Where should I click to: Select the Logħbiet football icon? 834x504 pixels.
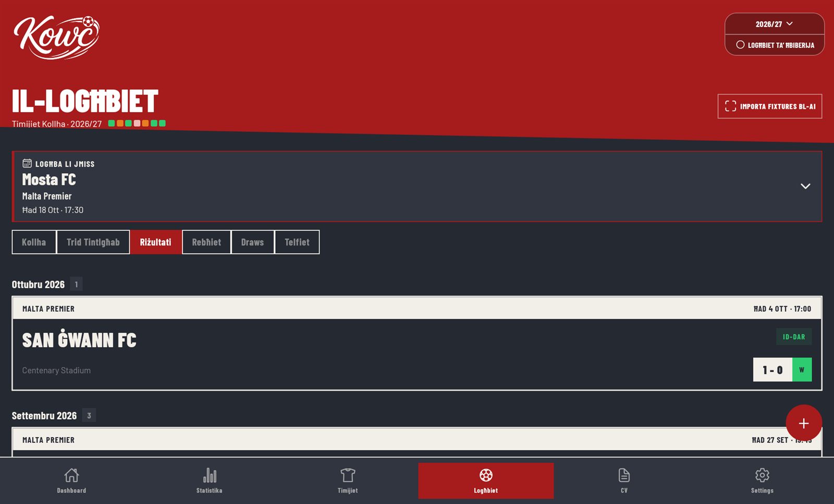point(486,475)
